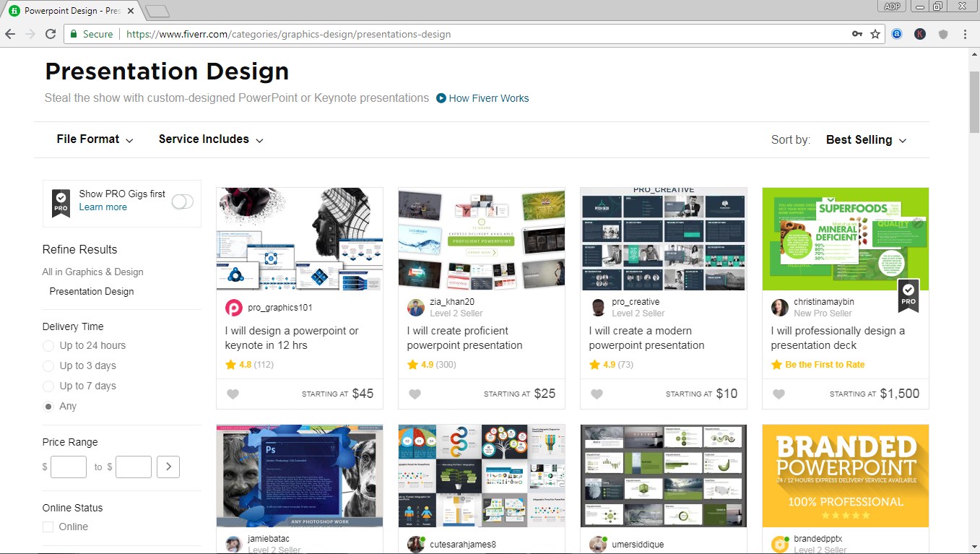
Task: Click the grey shield extension icon
Action: click(942, 34)
